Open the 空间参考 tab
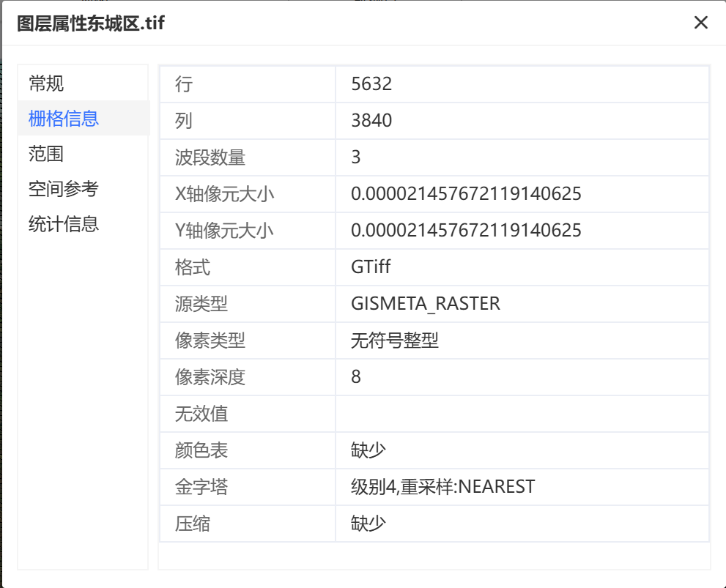 tap(64, 189)
